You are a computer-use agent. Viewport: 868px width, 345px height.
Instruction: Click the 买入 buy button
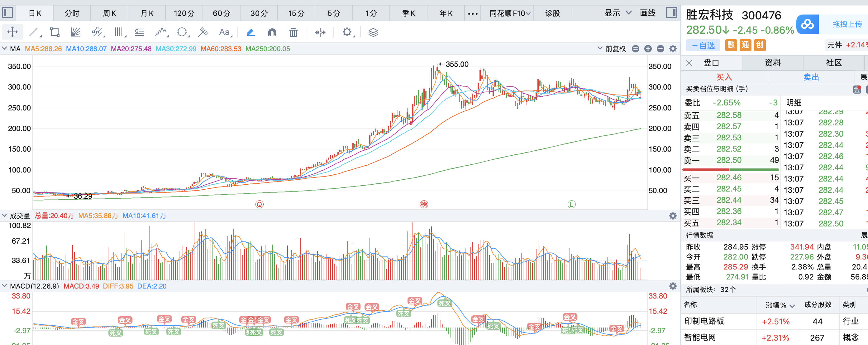coord(724,77)
